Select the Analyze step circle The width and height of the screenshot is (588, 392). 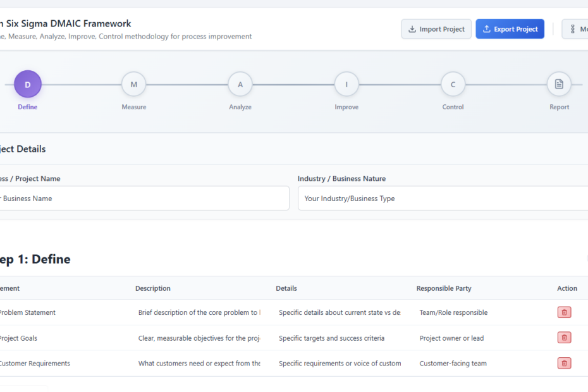click(x=240, y=84)
